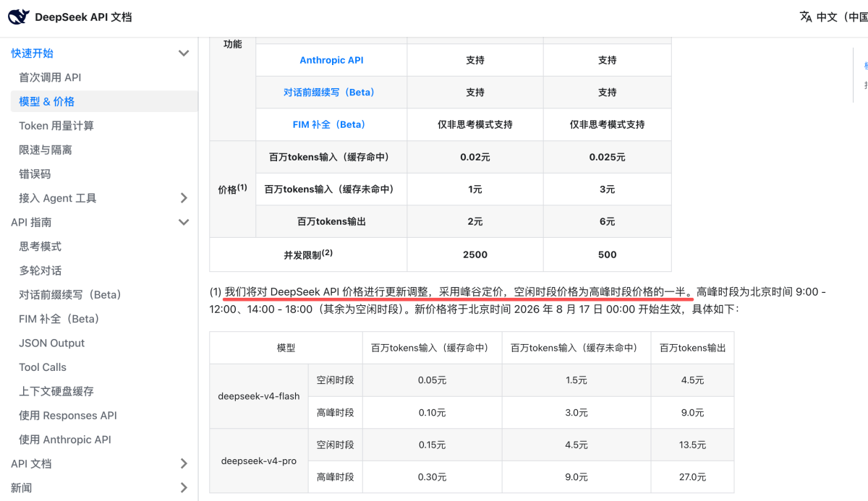This screenshot has height=501, width=868.
Task: Open 新闻 sidebar category
Action: (x=21, y=488)
